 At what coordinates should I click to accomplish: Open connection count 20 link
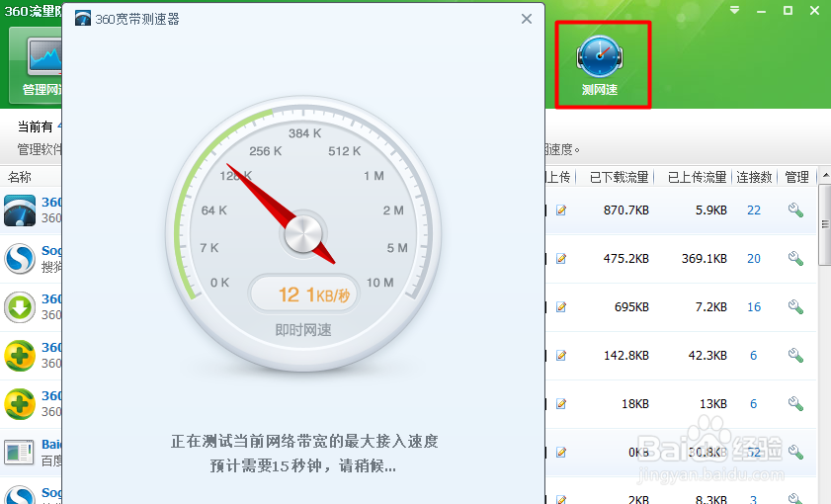[754, 259]
